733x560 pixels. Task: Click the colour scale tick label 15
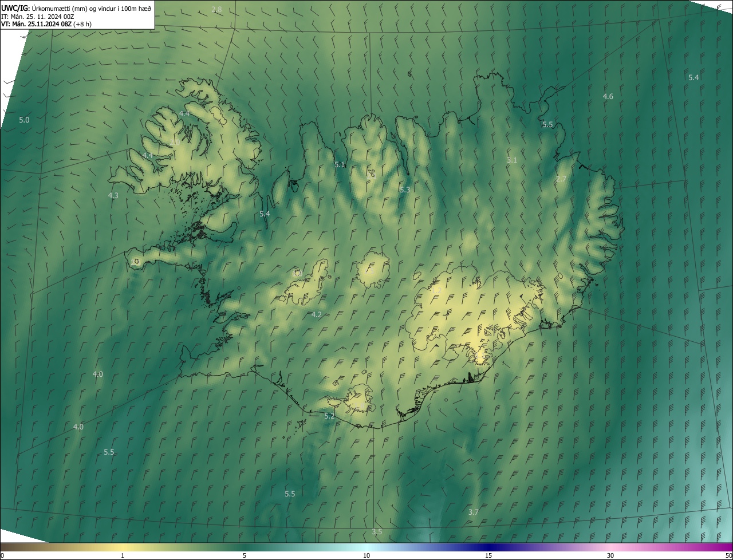coord(488,556)
